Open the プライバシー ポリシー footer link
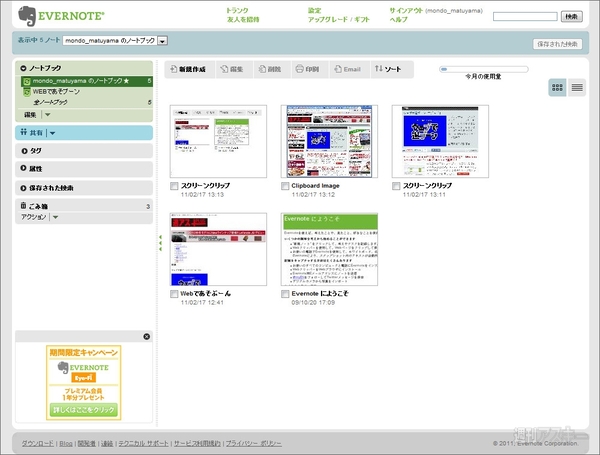 point(253,444)
